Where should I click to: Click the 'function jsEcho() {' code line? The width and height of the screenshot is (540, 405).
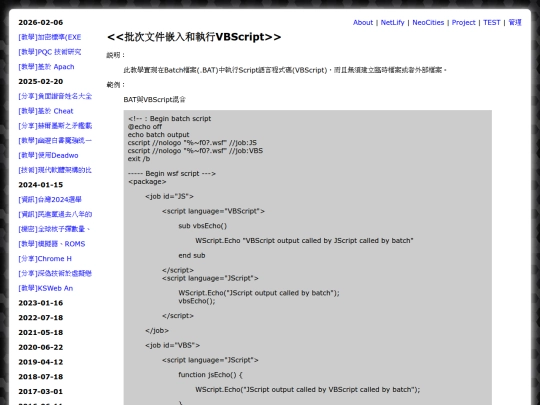click(x=210, y=375)
